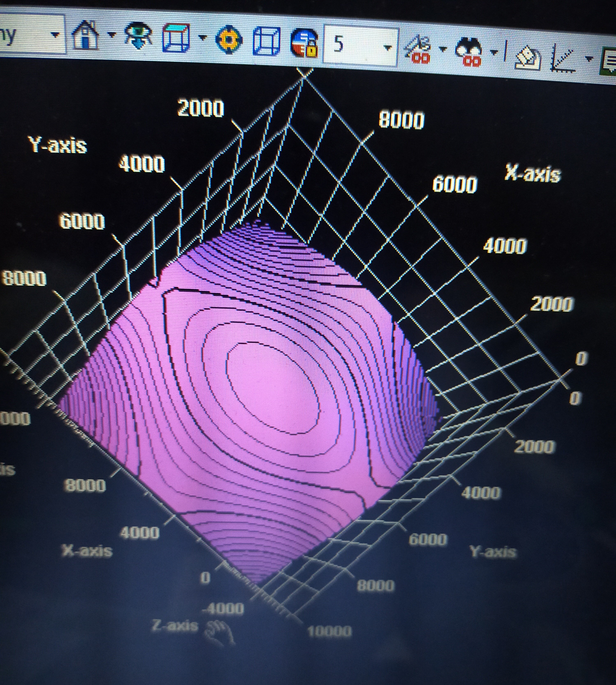Screen dimensions: 616x685
Task: Open the dropdown arrow beside the axes icon
Action: pos(589,59)
